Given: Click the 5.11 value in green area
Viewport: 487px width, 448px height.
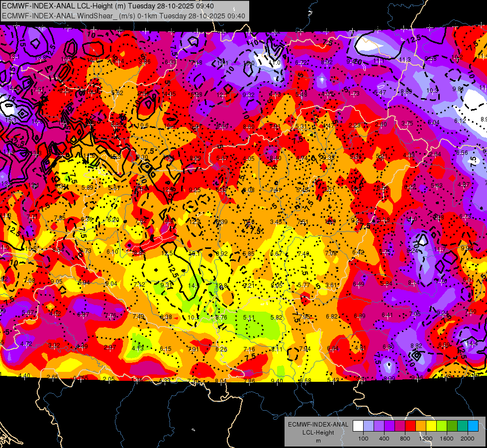Looking at the screenshot, I should coord(249,318).
